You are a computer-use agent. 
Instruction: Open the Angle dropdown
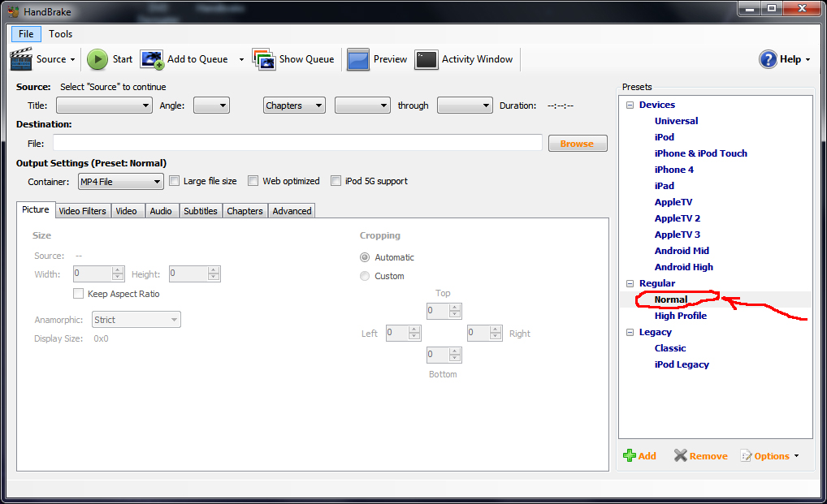pos(211,106)
